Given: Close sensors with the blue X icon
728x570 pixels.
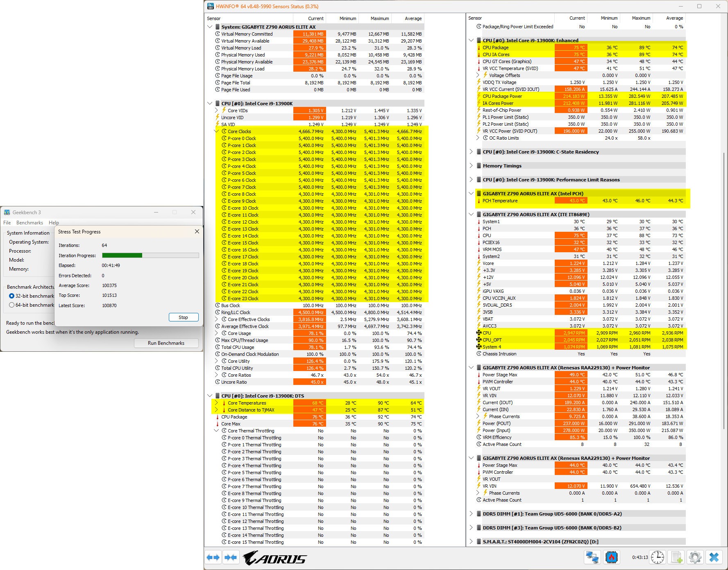Looking at the screenshot, I should point(714,557).
